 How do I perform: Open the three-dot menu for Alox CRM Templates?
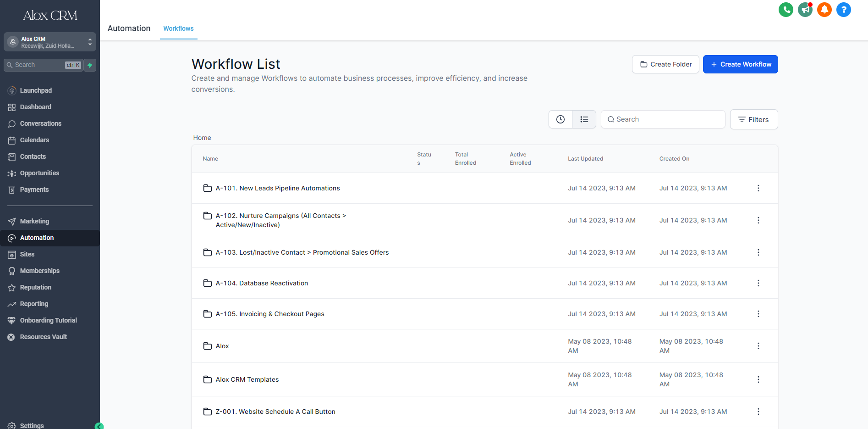tap(758, 379)
